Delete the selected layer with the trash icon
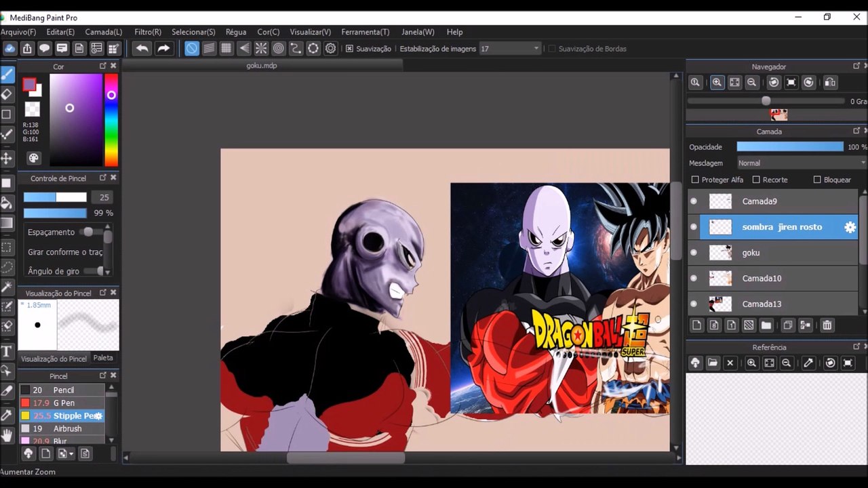This screenshot has height=488, width=868. [x=827, y=325]
